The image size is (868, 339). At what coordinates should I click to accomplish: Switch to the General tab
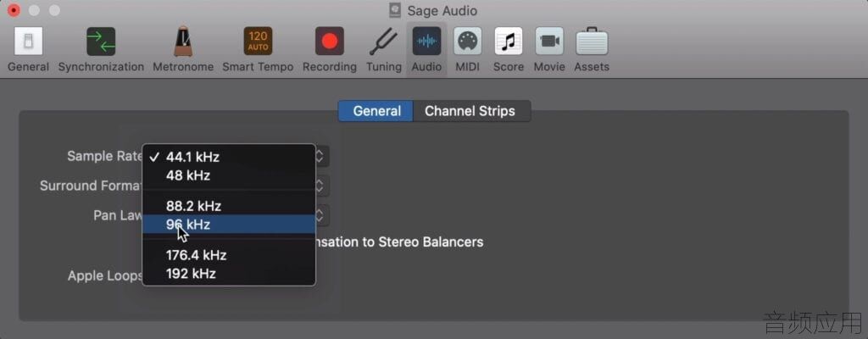coord(376,111)
